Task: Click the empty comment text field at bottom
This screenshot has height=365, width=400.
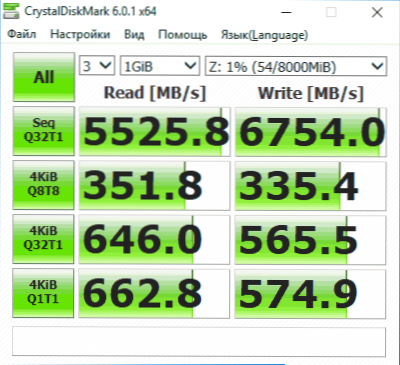Action: [x=199, y=342]
